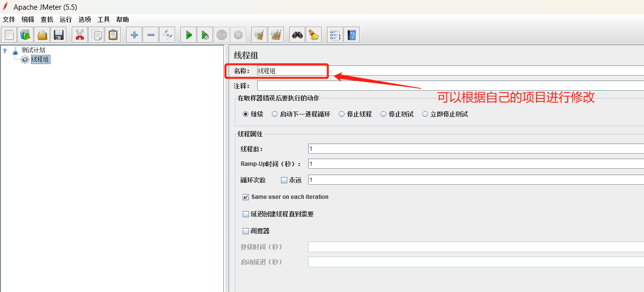Select the 停止测试 radio option
Viewport: 644px width, 292px height.
point(383,114)
